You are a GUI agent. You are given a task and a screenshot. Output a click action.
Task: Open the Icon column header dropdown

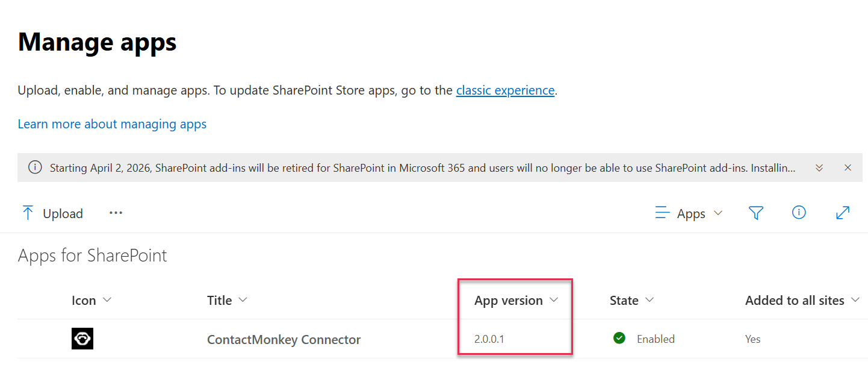point(91,300)
